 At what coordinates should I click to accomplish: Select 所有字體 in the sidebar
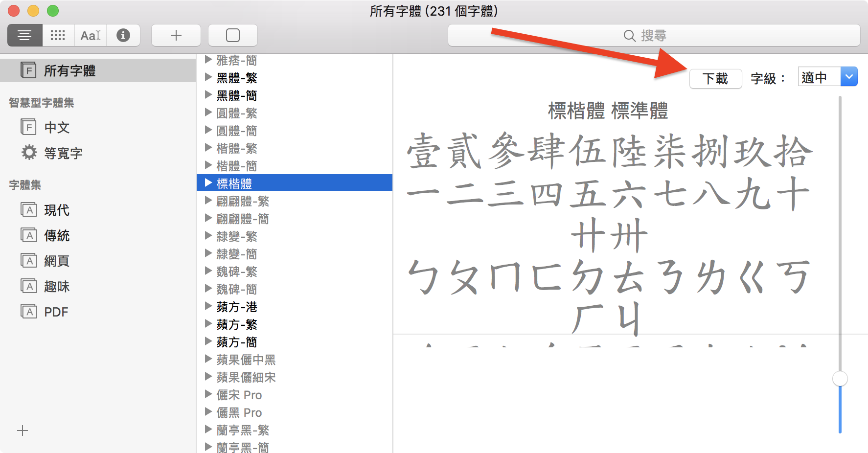[x=69, y=71]
